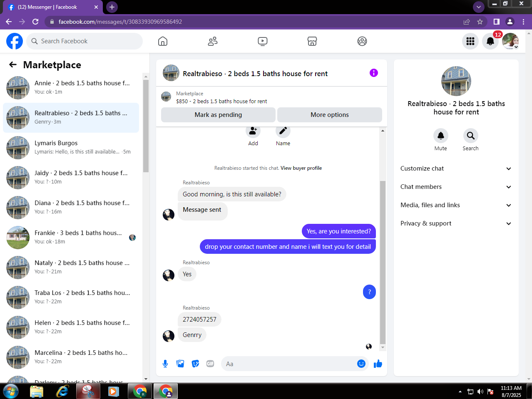Open the Chrome three-dot menu
Screen dimensions: 532x399
coord(523,22)
